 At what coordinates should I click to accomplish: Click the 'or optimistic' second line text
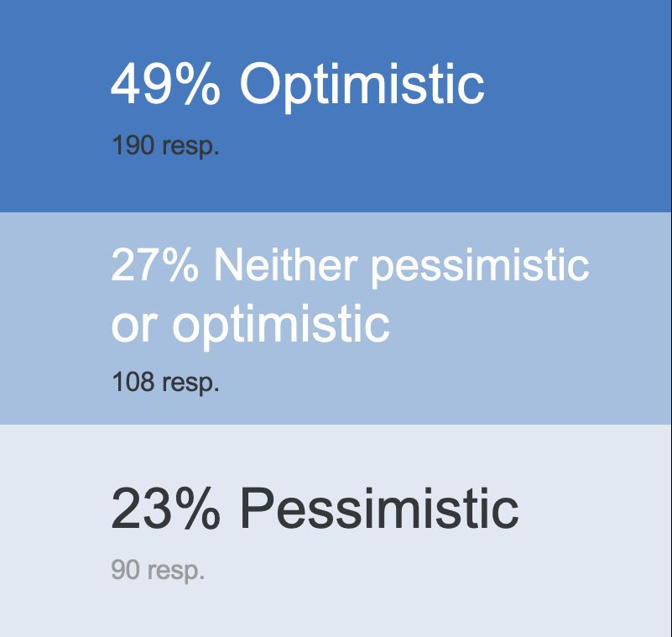[250, 326]
